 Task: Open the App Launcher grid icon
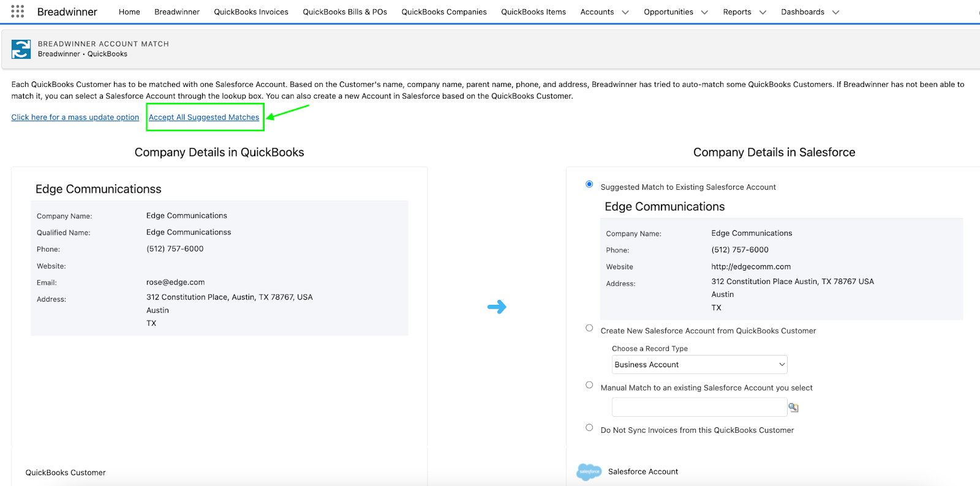point(18,12)
